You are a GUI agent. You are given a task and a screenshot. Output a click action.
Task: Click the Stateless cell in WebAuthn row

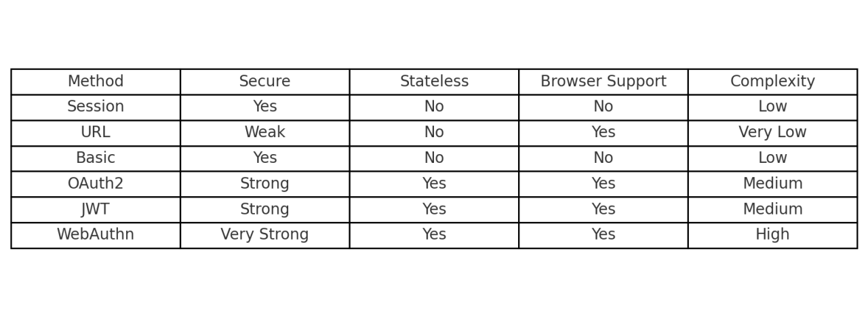point(434,235)
